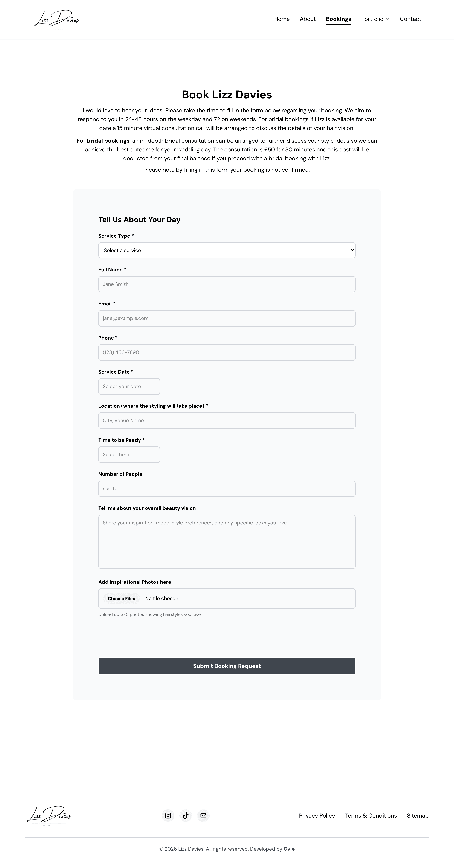Click the Choose Files button
This screenshot has height=868, width=454.
(x=121, y=598)
